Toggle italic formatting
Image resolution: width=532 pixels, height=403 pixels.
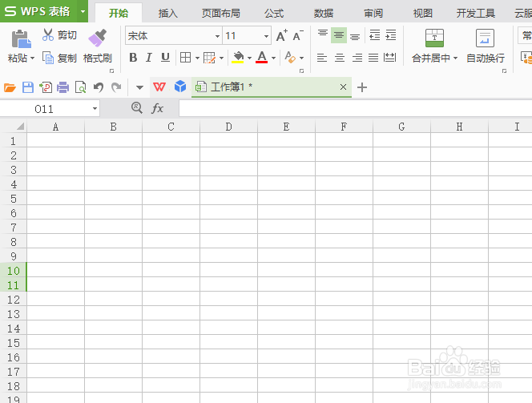(x=148, y=58)
